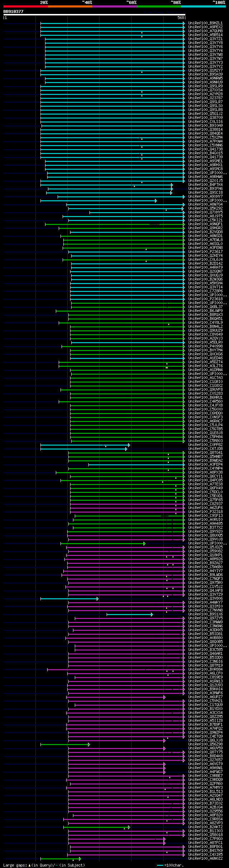Click the UniRef100_Q9Y9Z0 entry
Image resolution: width=229 pixels, height=868 pixels.
[205, 531]
